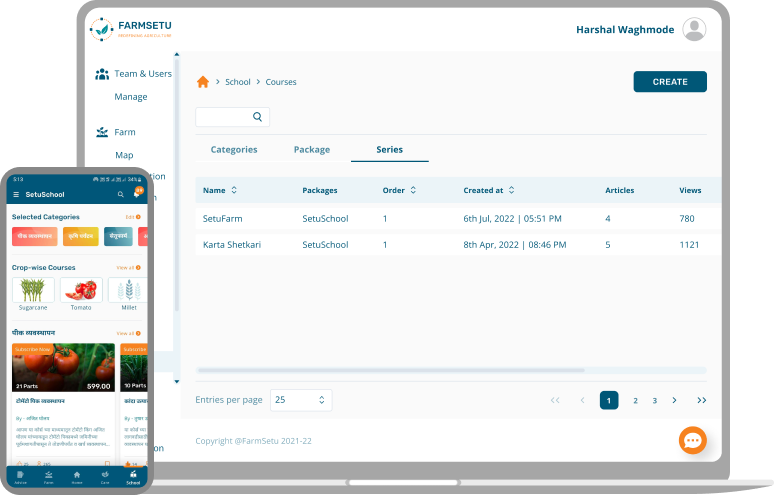Viewport: 774px width, 495px height.
Task: Click the search magnifier icon in web panel
Action: point(257,117)
